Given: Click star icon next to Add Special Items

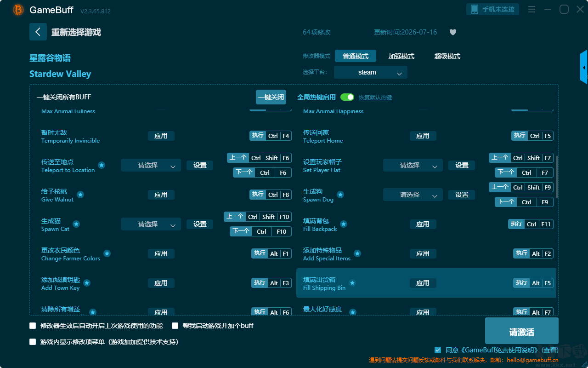Looking at the screenshot, I should pyautogui.click(x=357, y=253).
